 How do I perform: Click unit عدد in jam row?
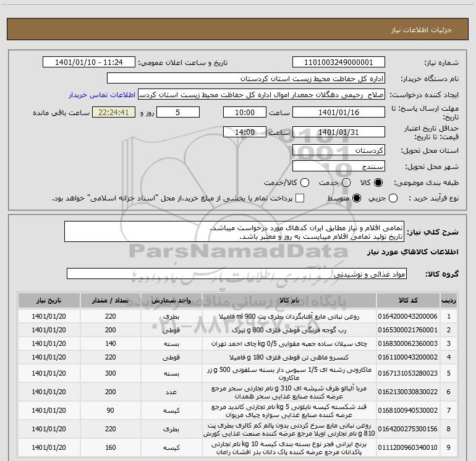(171, 392)
